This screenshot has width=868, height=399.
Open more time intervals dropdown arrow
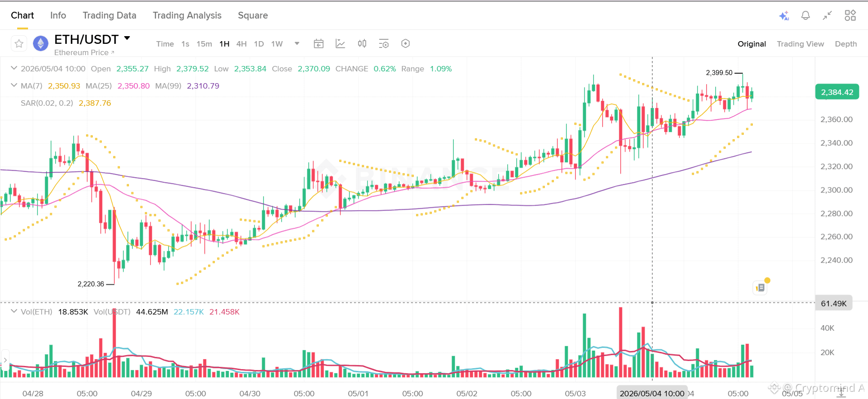297,44
